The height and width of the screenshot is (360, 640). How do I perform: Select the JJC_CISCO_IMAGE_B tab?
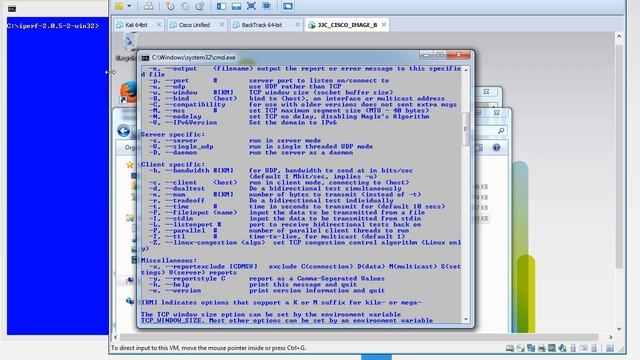click(x=347, y=25)
